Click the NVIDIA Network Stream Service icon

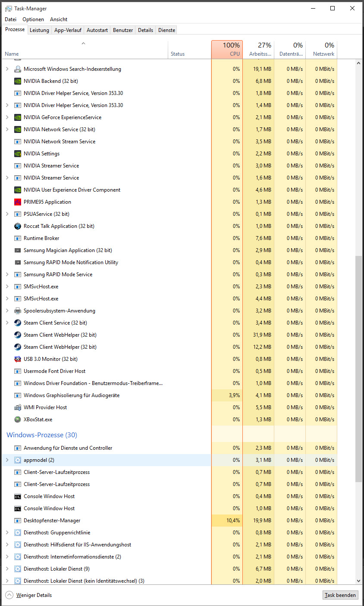pos(18,142)
